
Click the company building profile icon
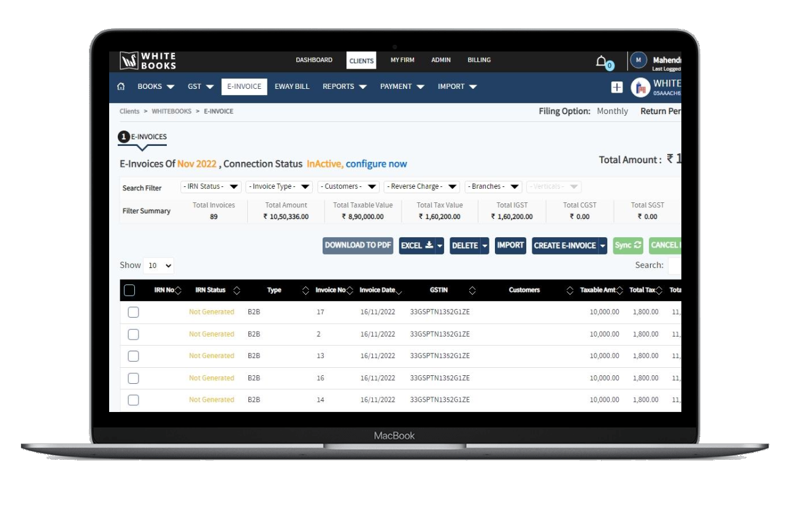point(640,88)
